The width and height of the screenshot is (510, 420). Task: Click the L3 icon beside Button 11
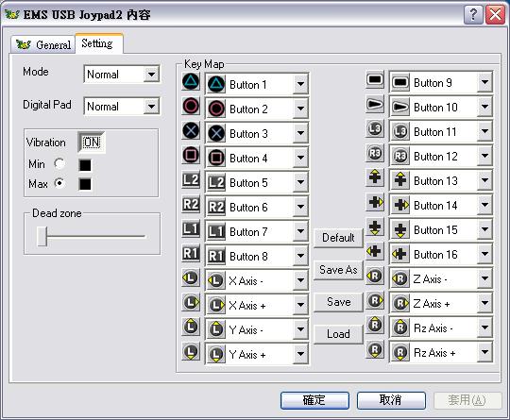coord(375,128)
